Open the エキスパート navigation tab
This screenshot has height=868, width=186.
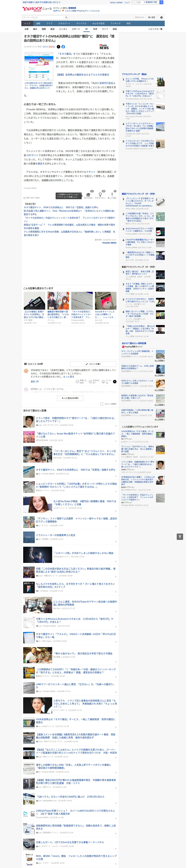tap(64, 23)
